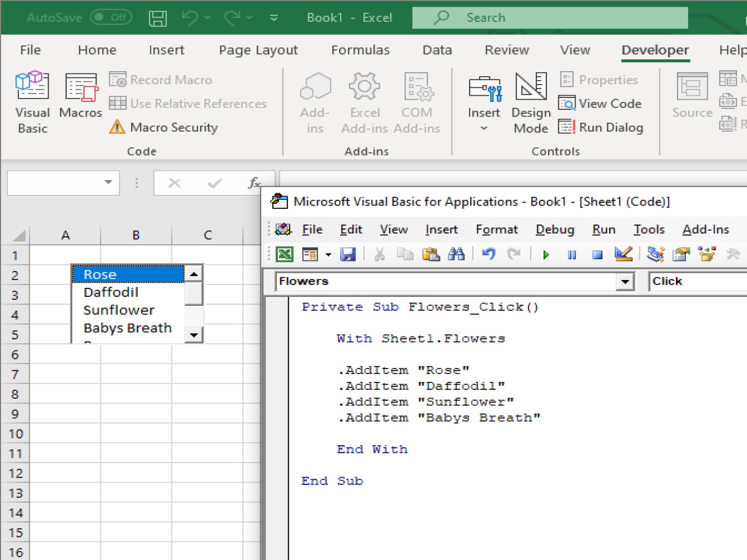The height and width of the screenshot is (560, 747).
Task: Save workbook from title bar icon
Action: coord(157,18)
